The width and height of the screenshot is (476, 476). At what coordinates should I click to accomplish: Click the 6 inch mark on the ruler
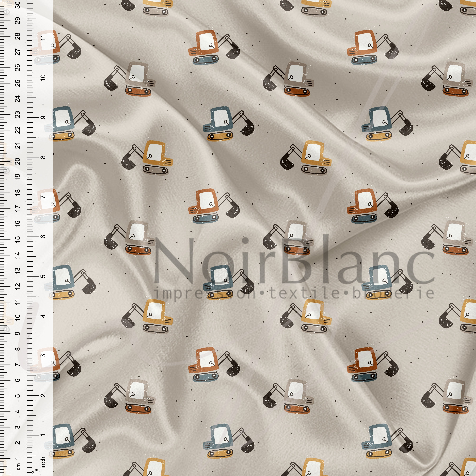pos(43,237)
